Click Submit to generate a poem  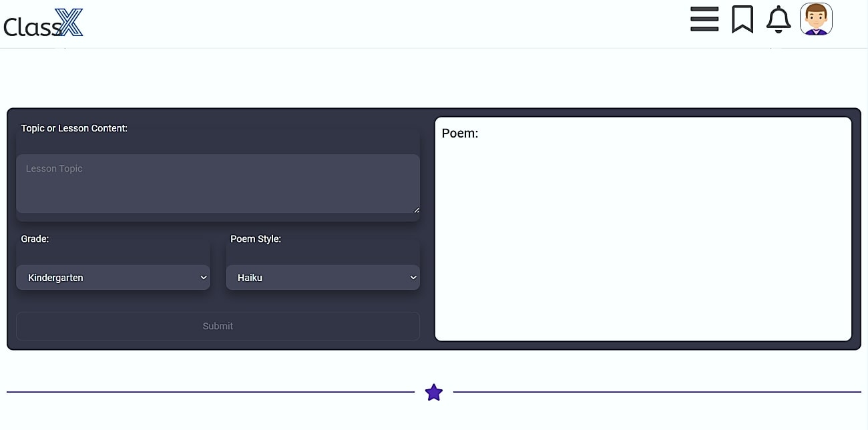(x=218, y=326)
